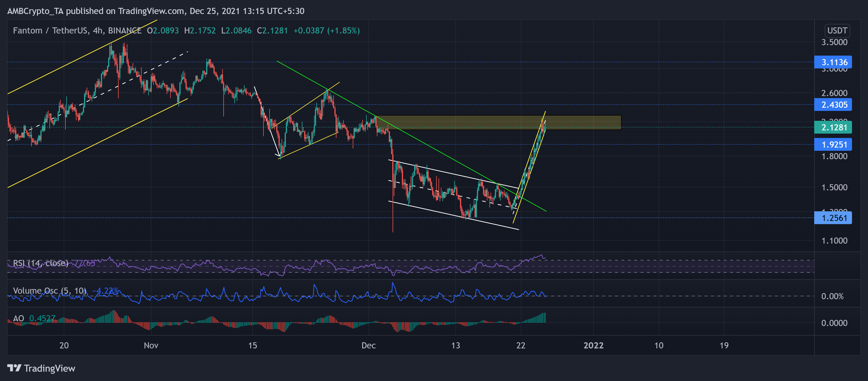Click the 1.1000 price axis label

pos(834,241)
